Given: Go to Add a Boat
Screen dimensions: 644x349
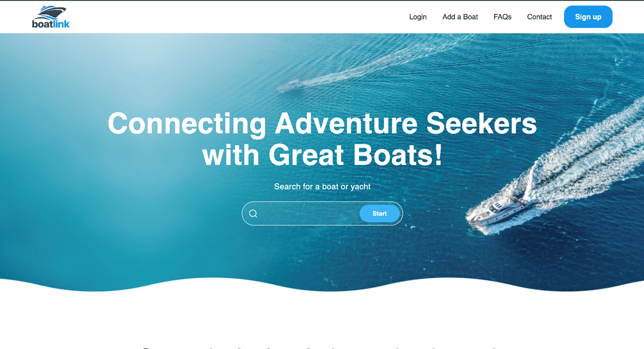Looking at the screenshot, I should pyautogui.click(x=460, y=17).
